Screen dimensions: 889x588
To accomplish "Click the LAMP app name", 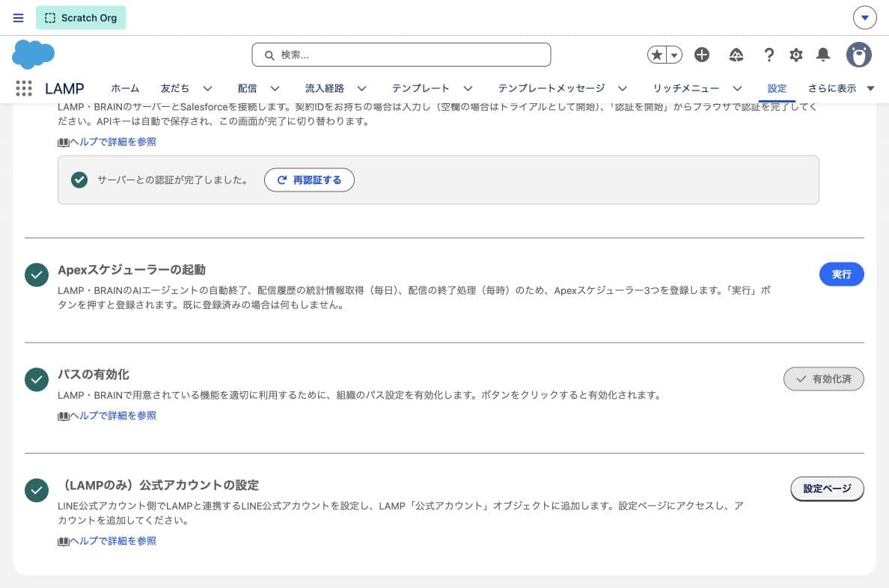I will point(64,88).
